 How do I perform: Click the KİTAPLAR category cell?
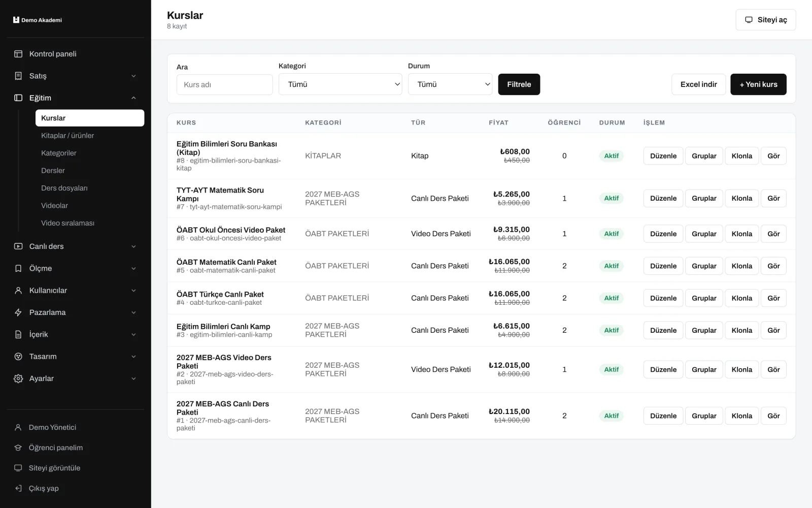click(x=323, y=156)
